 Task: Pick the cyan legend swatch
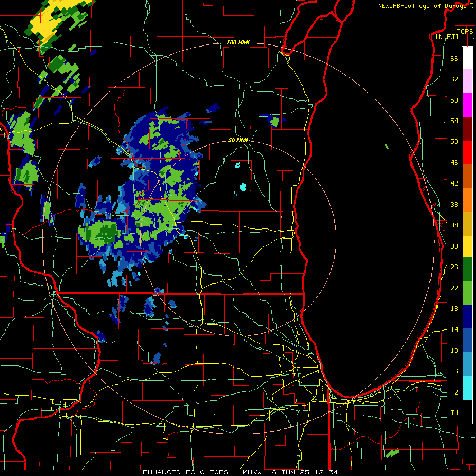(467, 388)
